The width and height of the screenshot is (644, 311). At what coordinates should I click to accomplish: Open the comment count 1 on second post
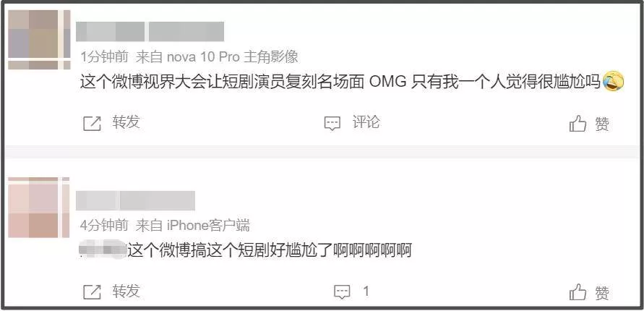[366, 291]
